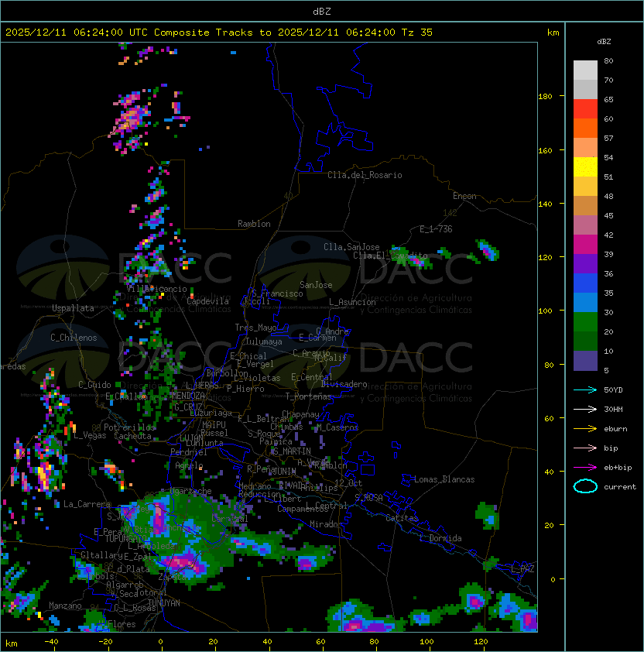Click the '57' value on the dBZ legend
The height and width of the screenshot is (652, 644).
pyautogui.click(x=608, y=138)
